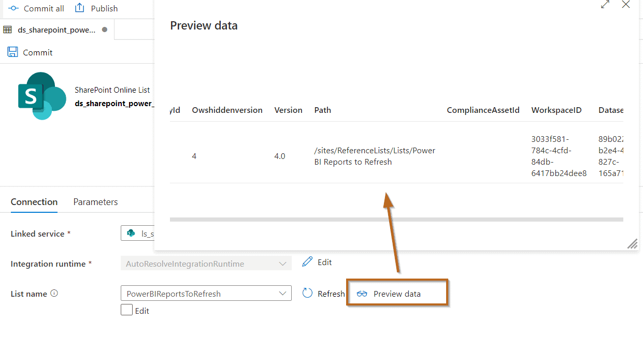Click the Preview data button
Viewport: 643px width, 364px height.
click(397, 294)
